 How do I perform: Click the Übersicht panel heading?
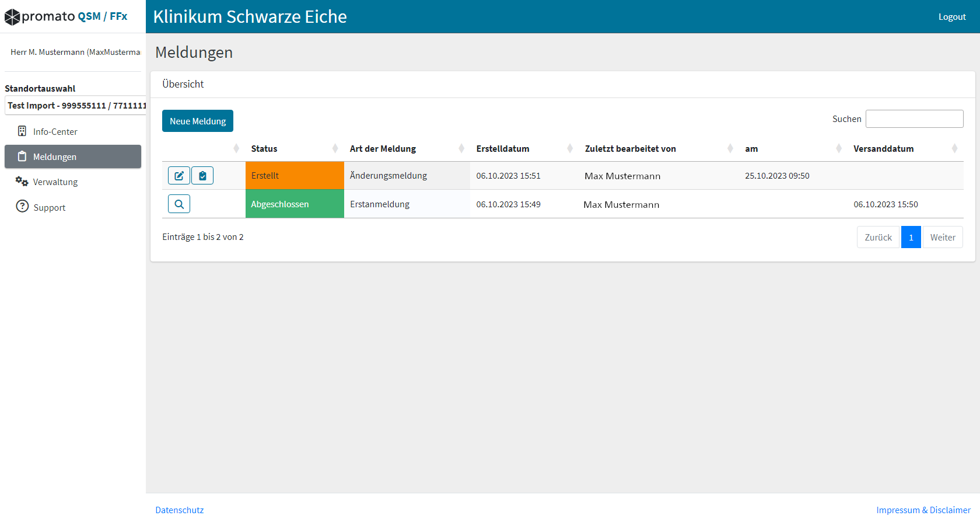click(183, 84)
